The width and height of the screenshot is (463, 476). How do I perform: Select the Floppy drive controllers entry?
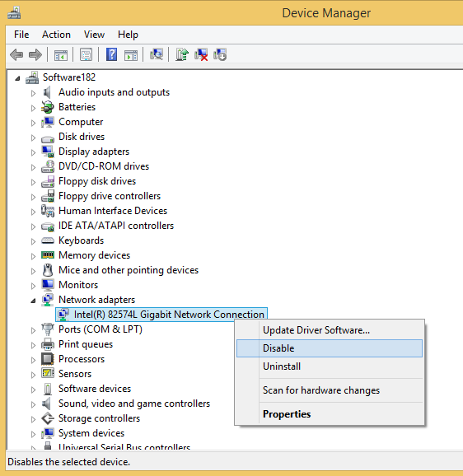tap(110, 196)
